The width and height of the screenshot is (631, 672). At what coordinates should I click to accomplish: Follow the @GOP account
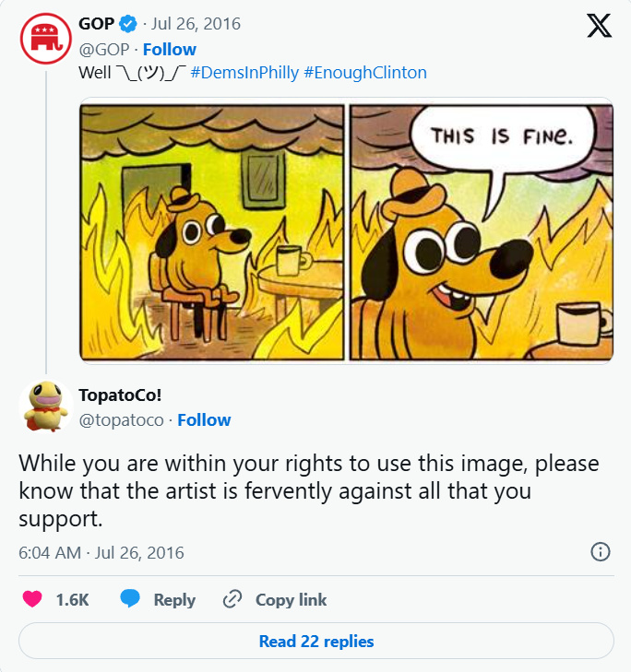169,50
